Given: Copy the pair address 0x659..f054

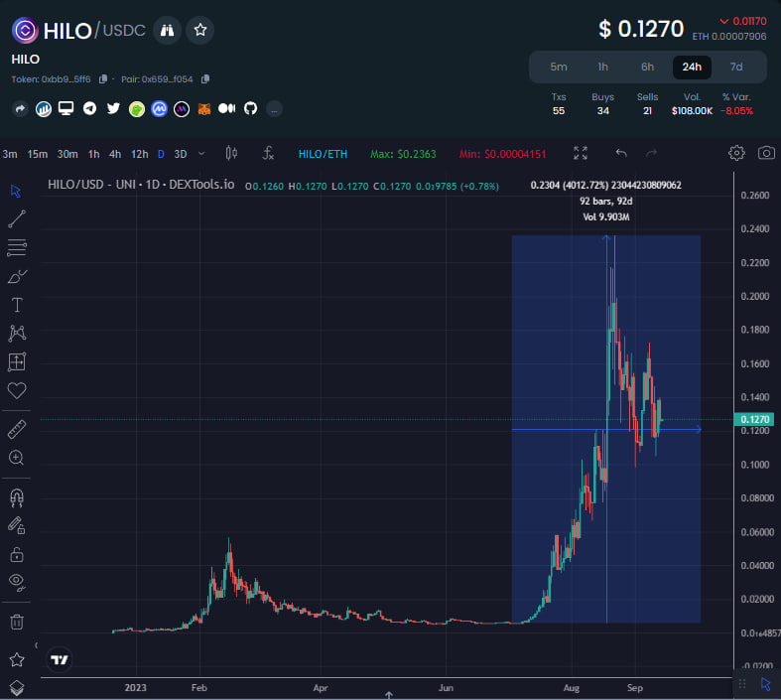Looking at the screenshot, I should click(205, 79).
